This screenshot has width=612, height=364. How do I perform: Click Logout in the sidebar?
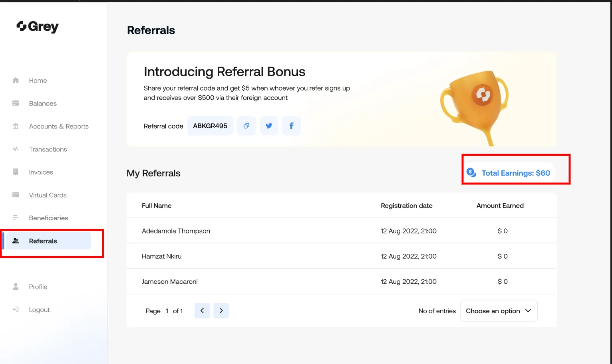pyautogui.click(x=40, y=310)
